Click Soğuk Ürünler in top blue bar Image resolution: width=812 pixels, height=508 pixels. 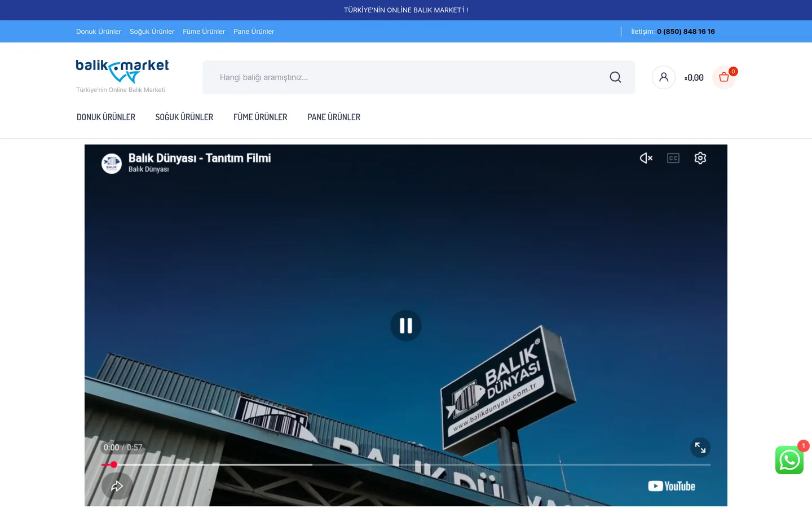click(x=152, y=32)
